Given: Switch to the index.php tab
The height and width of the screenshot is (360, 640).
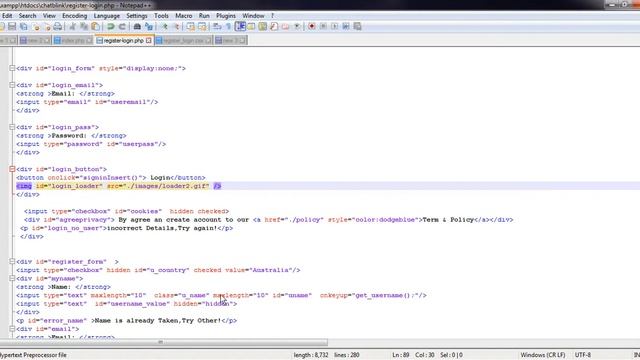Looking at the screenshot, I should click(73, 40).
